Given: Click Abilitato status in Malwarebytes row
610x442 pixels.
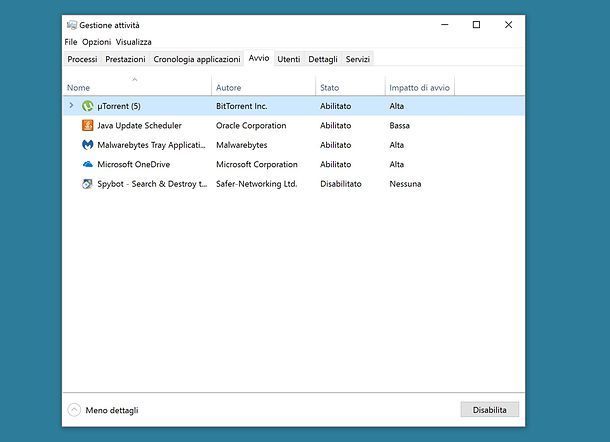Looking at the screenshot, I should [335, 145].
